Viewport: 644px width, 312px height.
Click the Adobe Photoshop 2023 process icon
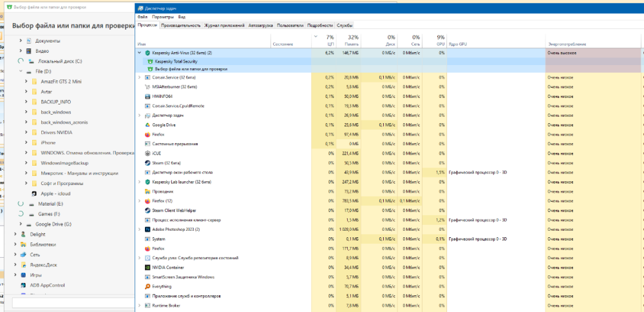[147, 229]
